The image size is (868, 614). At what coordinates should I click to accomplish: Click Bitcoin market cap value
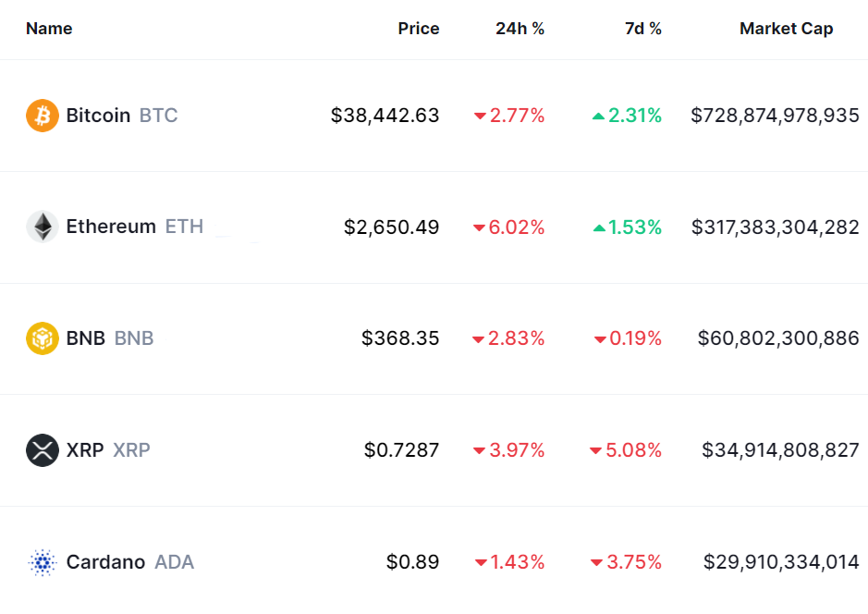point(775,116)
